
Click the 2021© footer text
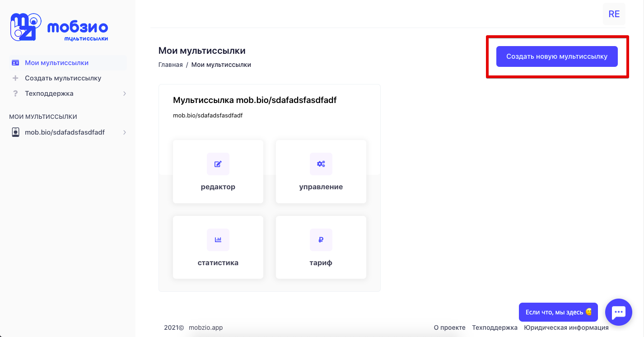[x=174, y=328]
